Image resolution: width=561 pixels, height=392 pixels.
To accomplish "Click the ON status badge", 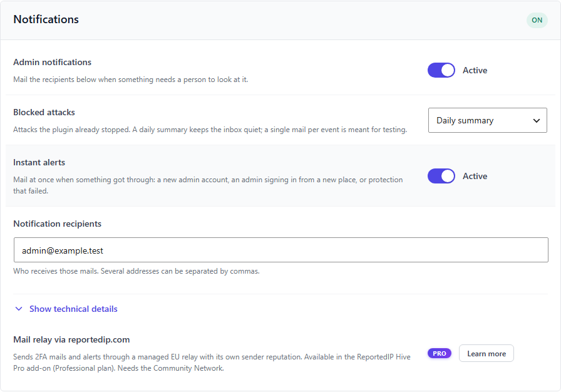I will point(537,20).
